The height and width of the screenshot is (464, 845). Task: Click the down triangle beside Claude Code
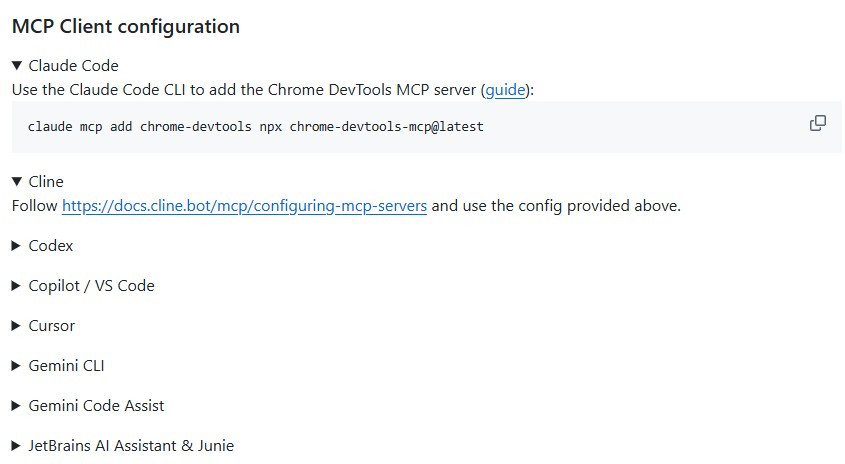pyautogui.click(x=17, y=66)
